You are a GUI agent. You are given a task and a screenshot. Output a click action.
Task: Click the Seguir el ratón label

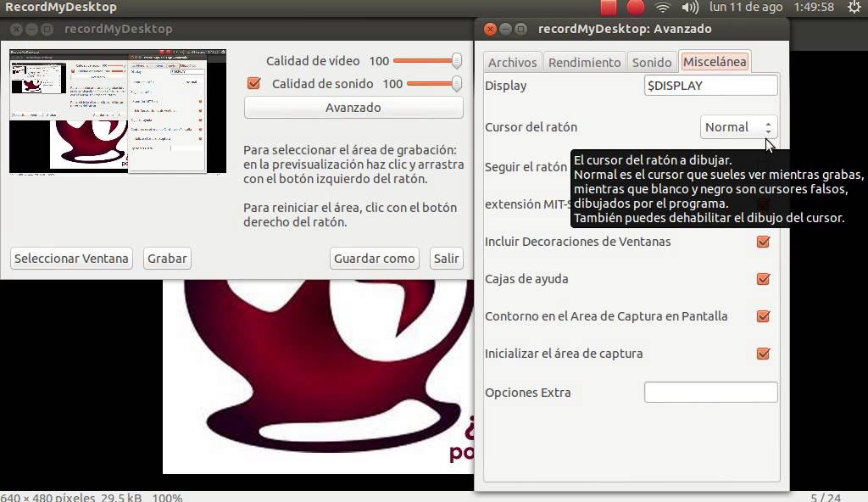[x=526, y=167]
